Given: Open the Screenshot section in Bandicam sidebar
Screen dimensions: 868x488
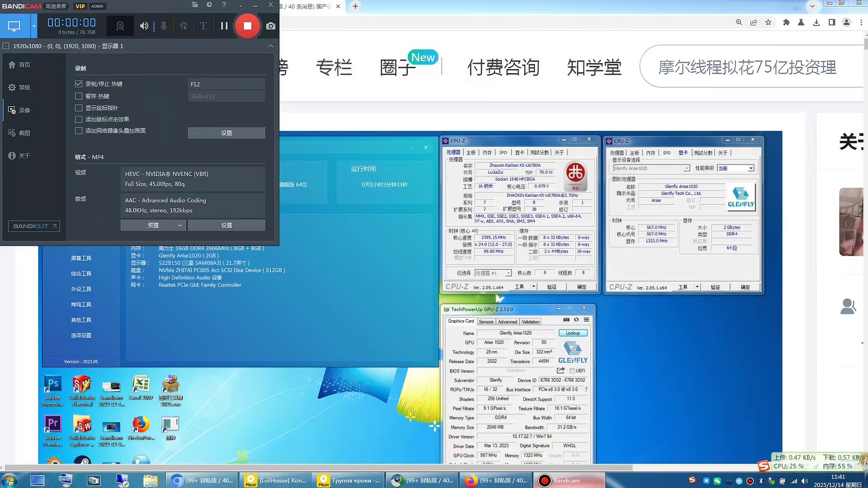Looking at the screenshot, I should [x=24, y=133].
